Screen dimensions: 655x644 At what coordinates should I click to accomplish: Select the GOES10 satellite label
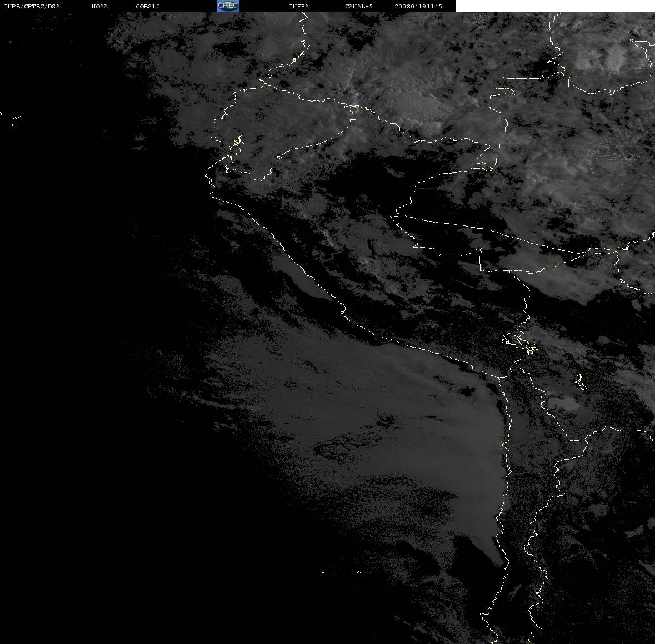point(148,6)
